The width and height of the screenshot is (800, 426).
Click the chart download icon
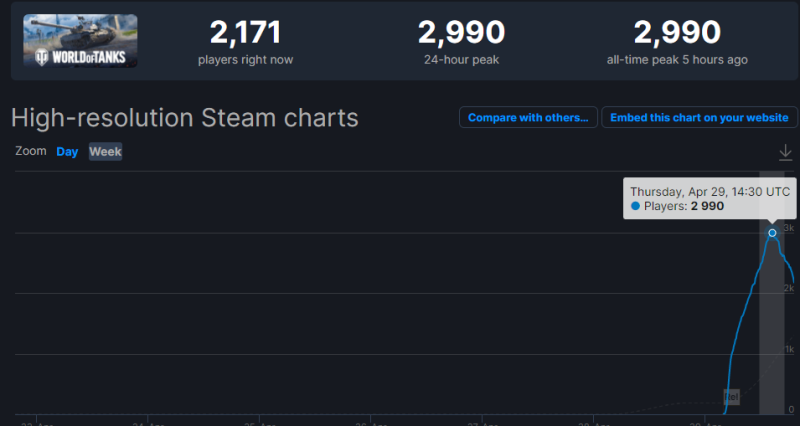coord(785,153)
